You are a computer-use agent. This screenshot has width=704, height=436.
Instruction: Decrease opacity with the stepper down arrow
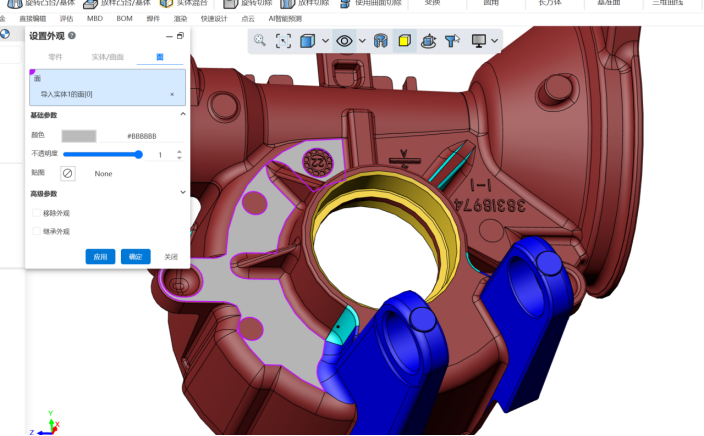click(x=179, y=158)
